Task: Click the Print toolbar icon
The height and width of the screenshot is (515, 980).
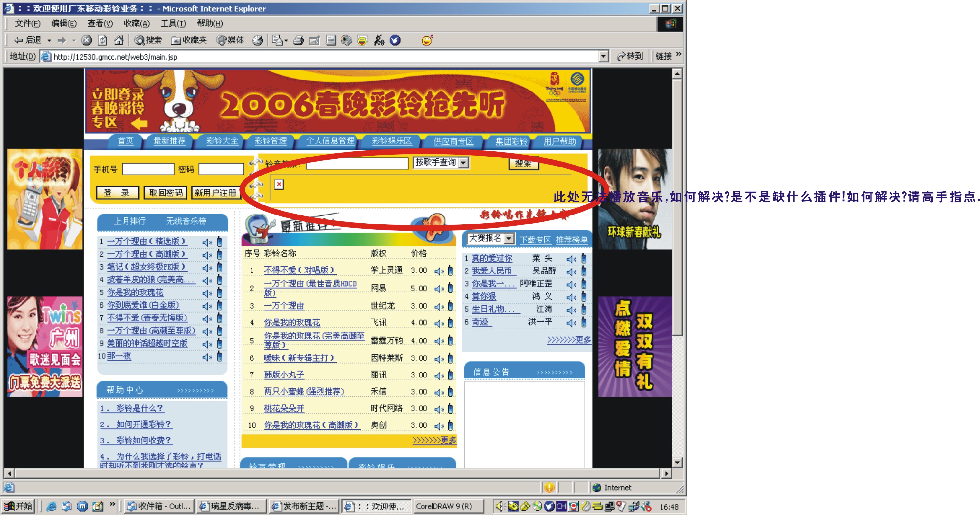Action: coord(299,40)
